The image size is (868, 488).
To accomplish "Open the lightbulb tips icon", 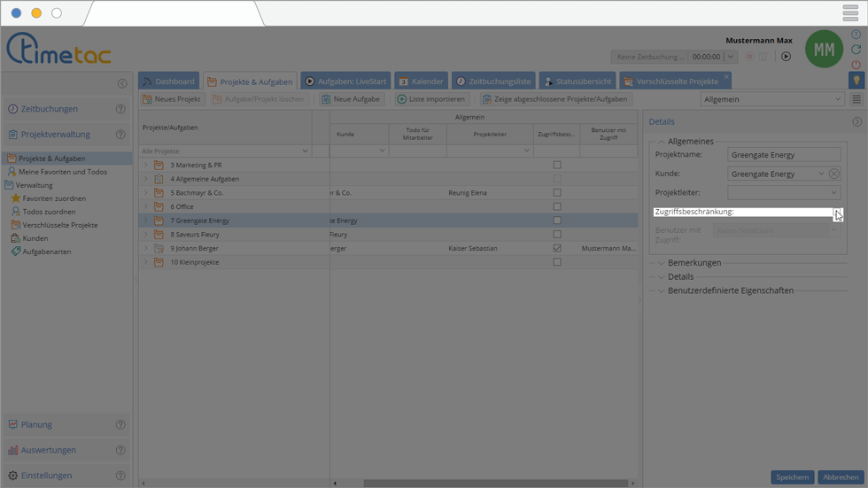I will point(856,81).
